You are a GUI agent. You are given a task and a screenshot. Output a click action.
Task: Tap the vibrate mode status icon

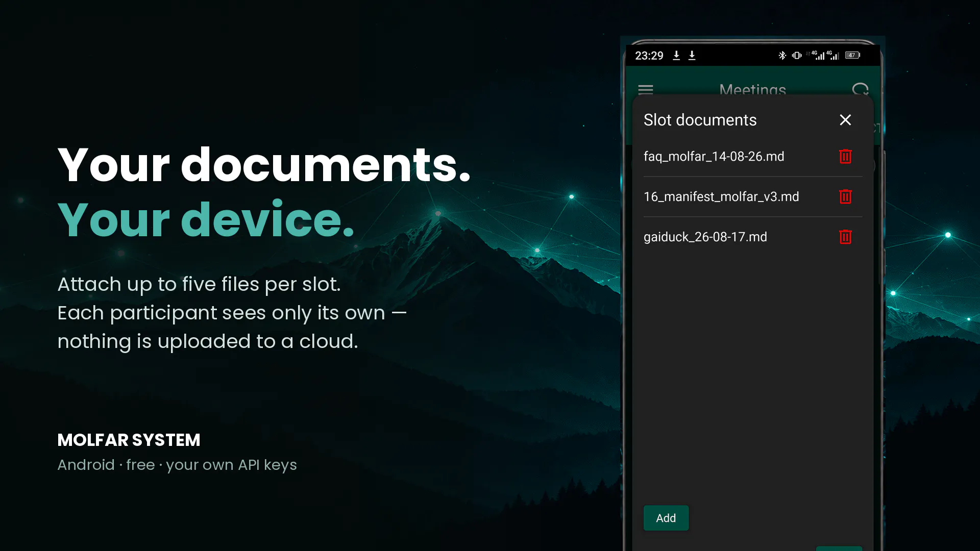(797, 55)
